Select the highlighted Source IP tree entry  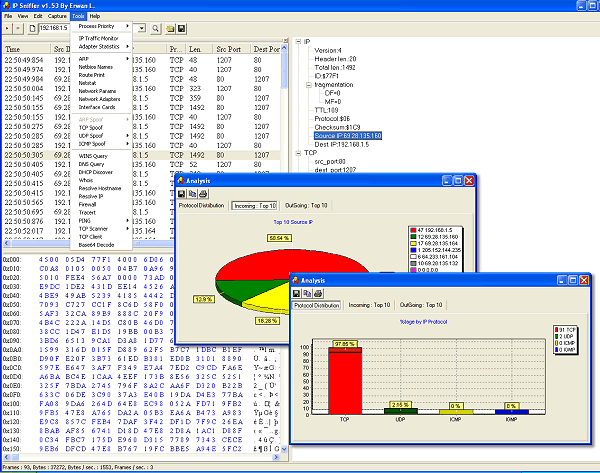[348, 136]
